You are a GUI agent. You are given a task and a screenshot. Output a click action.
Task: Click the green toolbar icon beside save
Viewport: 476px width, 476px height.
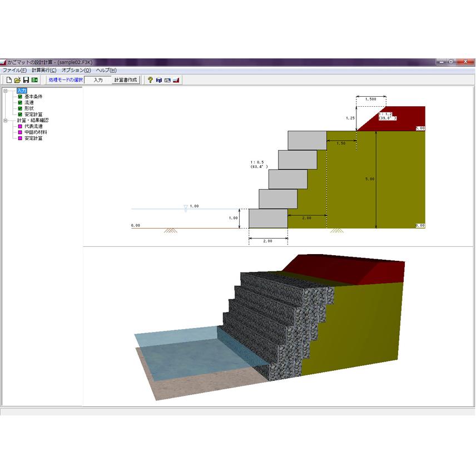pyautogui.click(x=34, y=80)
